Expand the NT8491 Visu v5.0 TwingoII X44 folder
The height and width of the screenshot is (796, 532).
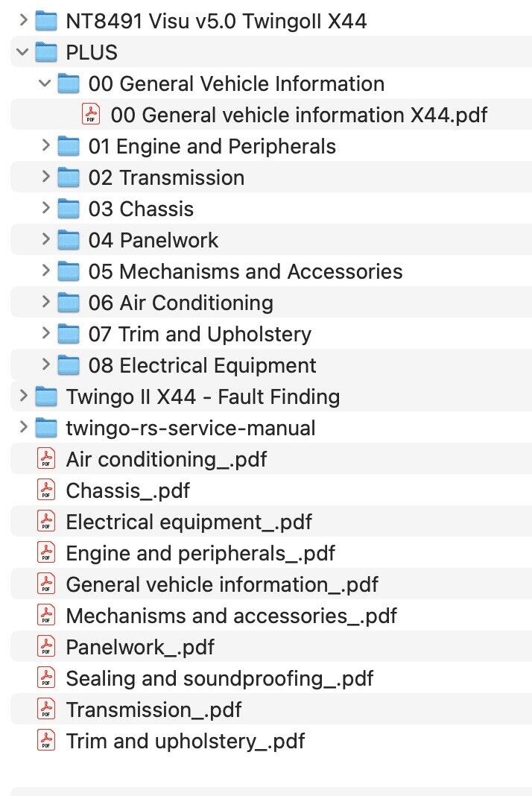23,21
